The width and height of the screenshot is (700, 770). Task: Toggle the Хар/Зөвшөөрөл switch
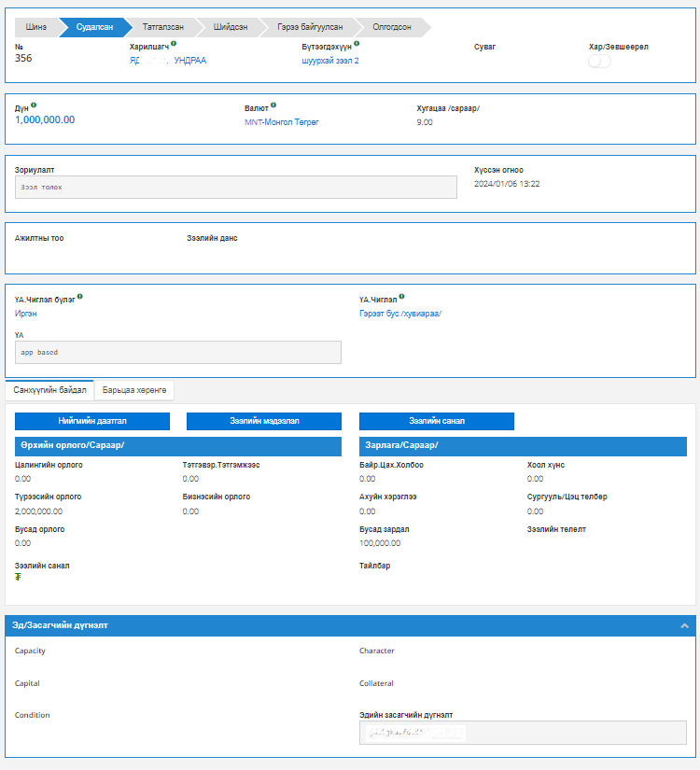(x=599, y=62)
